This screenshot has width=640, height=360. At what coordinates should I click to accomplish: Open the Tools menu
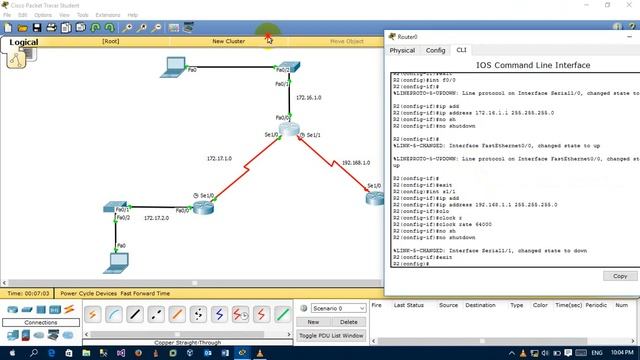(82, 15)
